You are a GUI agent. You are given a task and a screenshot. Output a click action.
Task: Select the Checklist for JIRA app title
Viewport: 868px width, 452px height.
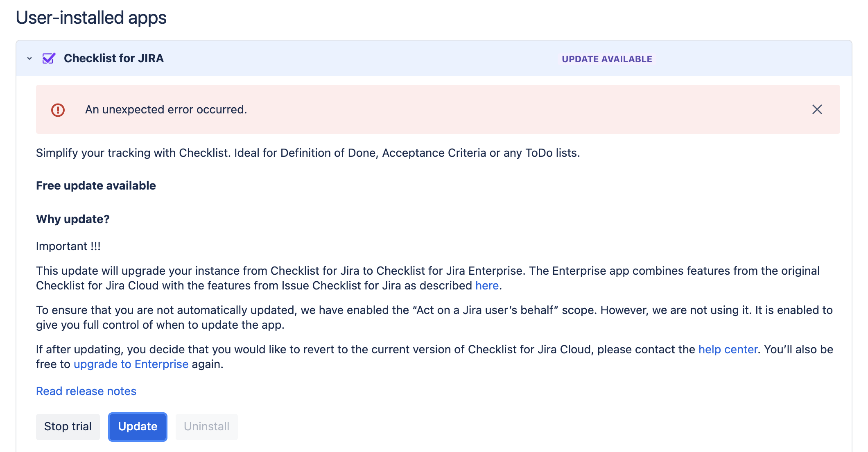pyautogui.click(x=113, y=59)
